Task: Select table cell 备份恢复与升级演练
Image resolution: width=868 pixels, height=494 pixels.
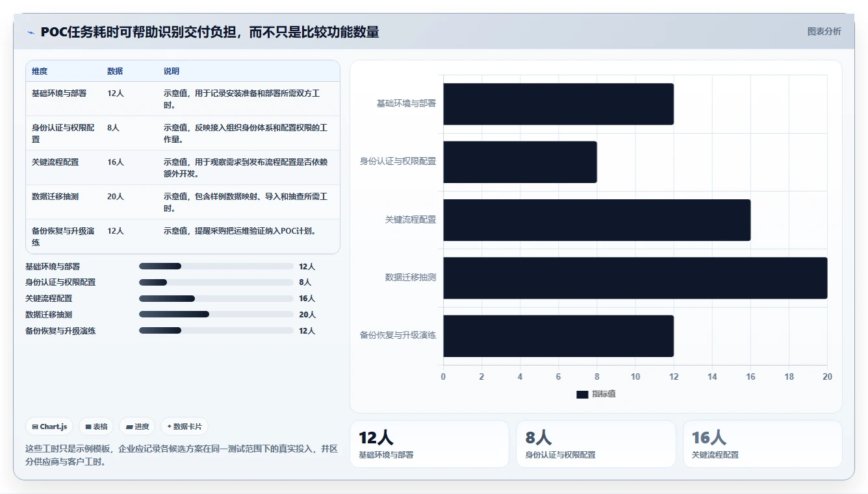Action: 64,236
